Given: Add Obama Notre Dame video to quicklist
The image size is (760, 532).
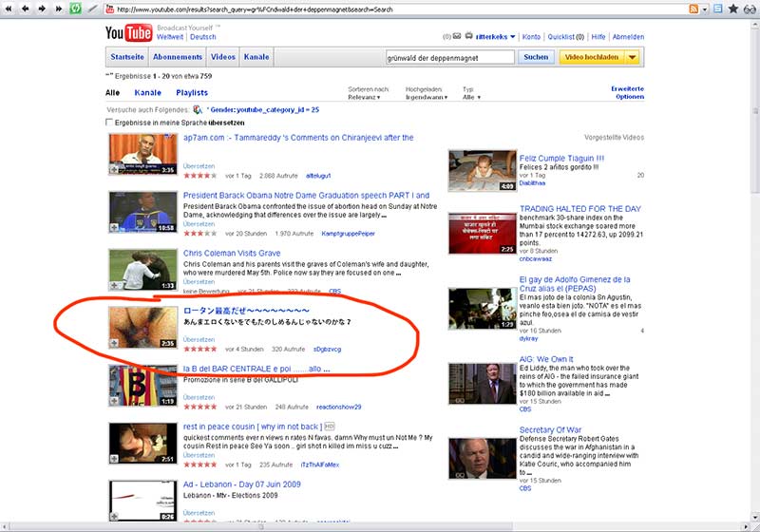Looking at the screenshot, I should (113, 227).
